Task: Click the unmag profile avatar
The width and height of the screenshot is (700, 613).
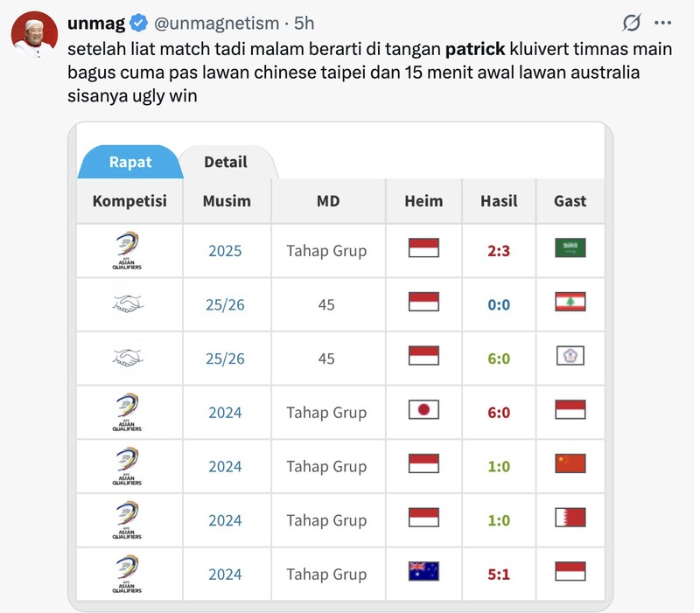Action: [x=33, y=25]
